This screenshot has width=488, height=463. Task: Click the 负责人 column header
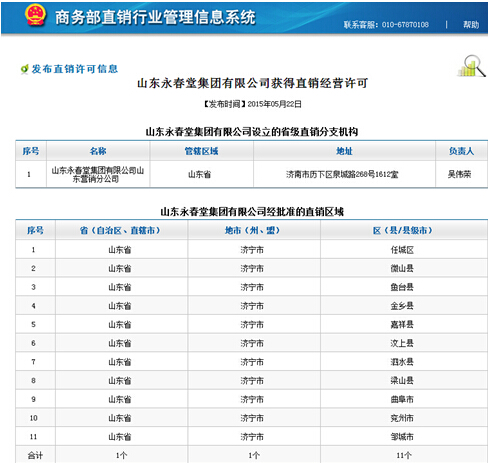point(461,151)
